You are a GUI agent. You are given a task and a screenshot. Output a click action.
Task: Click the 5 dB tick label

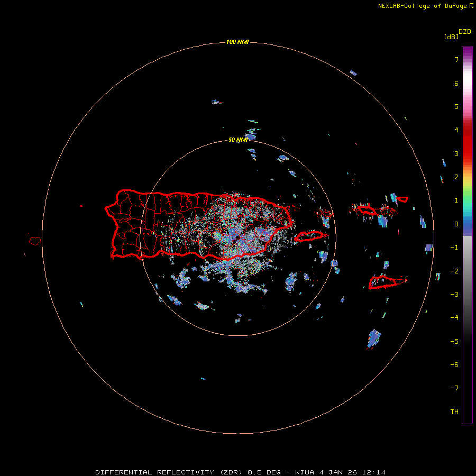point(456,106)
